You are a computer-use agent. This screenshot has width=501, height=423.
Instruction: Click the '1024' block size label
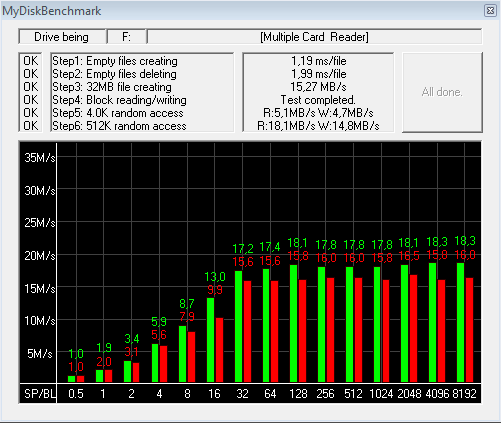[x=381, y=394]
